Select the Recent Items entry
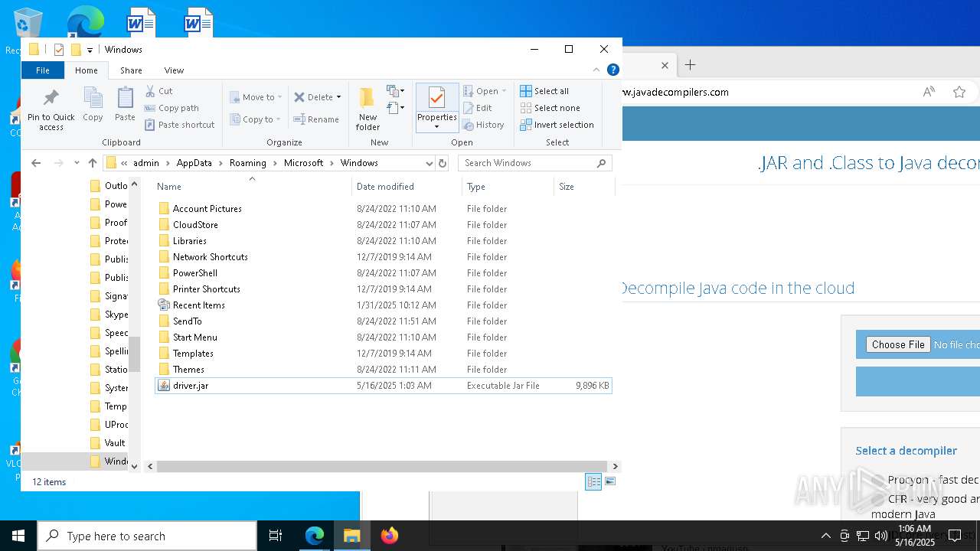The width and height of the screenshot is (980, 551). pyautogui.click(x=383, y=305)
